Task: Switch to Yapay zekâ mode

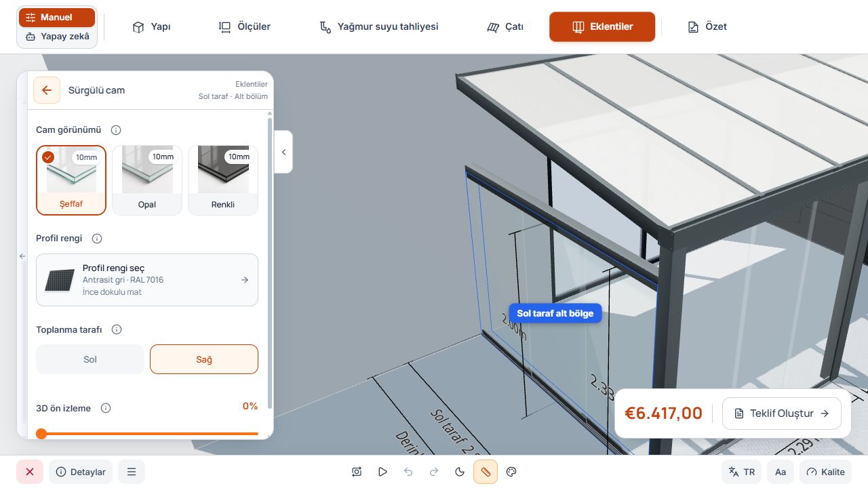Action: [x=57, y=37]
